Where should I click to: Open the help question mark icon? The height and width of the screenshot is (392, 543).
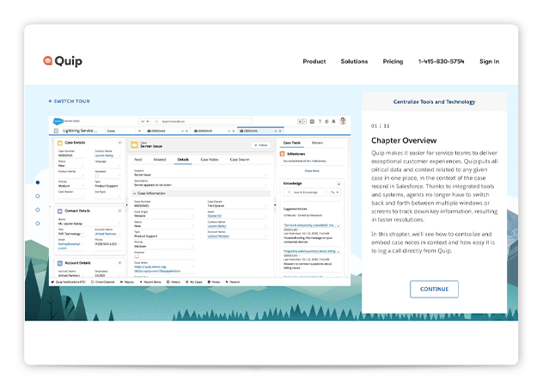pos(320,121)
